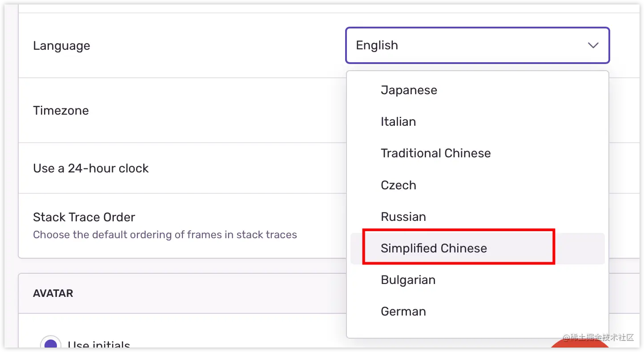Click the chevron arrow on the Language selector

pos(593,45)
